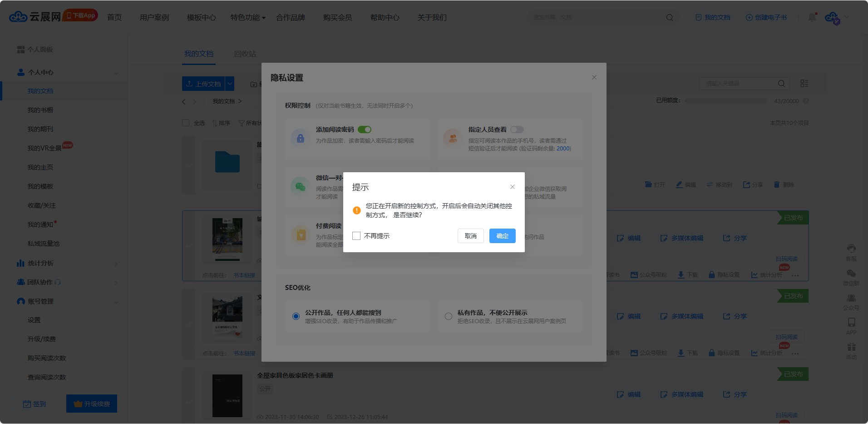The height and width of the screenshot is (424, 868).
Task: Open the 帮助中心 menu item
Action: coord(385,18)
